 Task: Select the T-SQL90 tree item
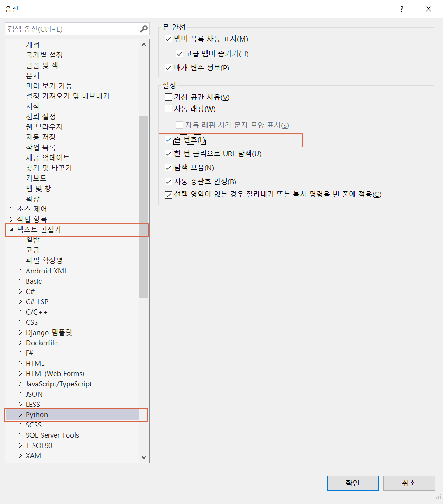click(39, 446)
